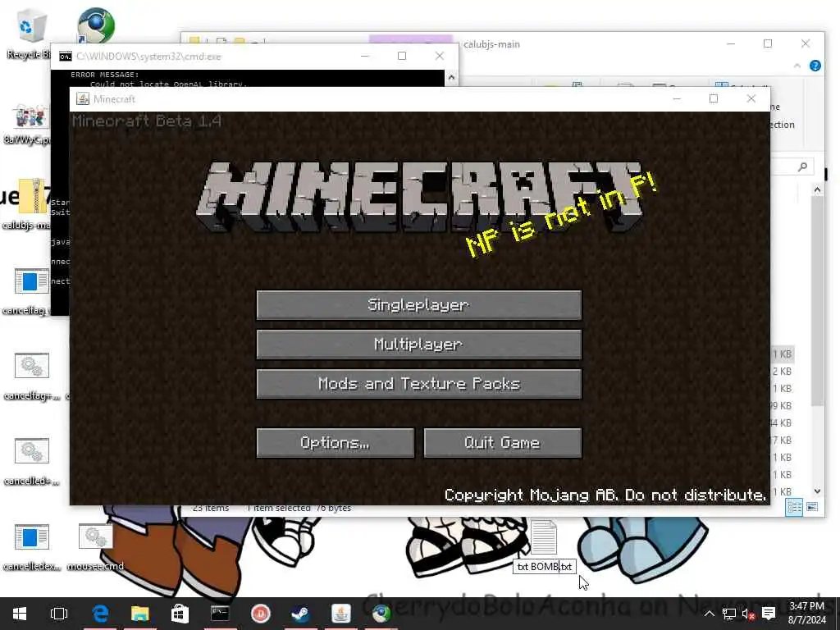Open File Explorer Help (blue question mark)
840x630 pixels.
[815, 66]
